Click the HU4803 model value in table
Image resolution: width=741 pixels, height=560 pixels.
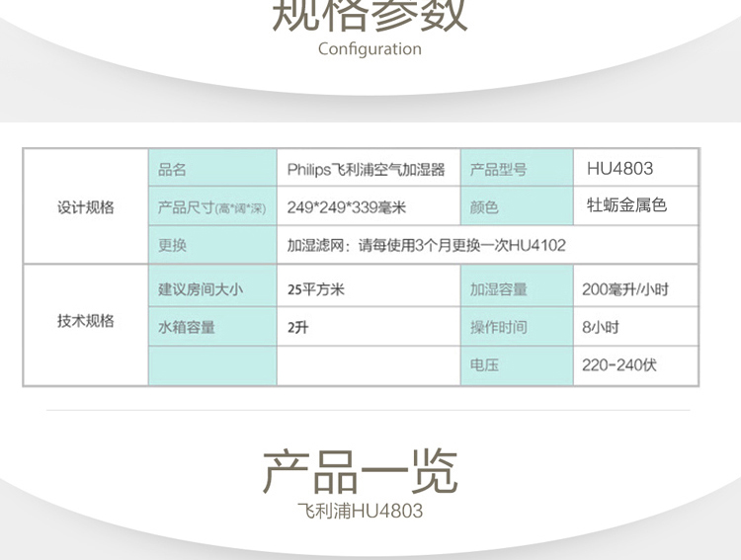tap(620, 169)
